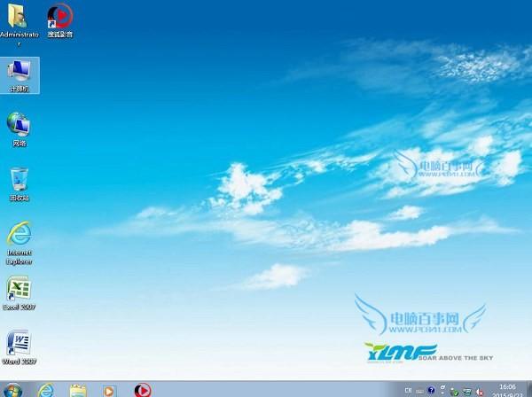Image resolution: width=532 pixels, height=397 pixels.
Task: Select the Internet Explorer desktop icon
Action: click(19, 243)
